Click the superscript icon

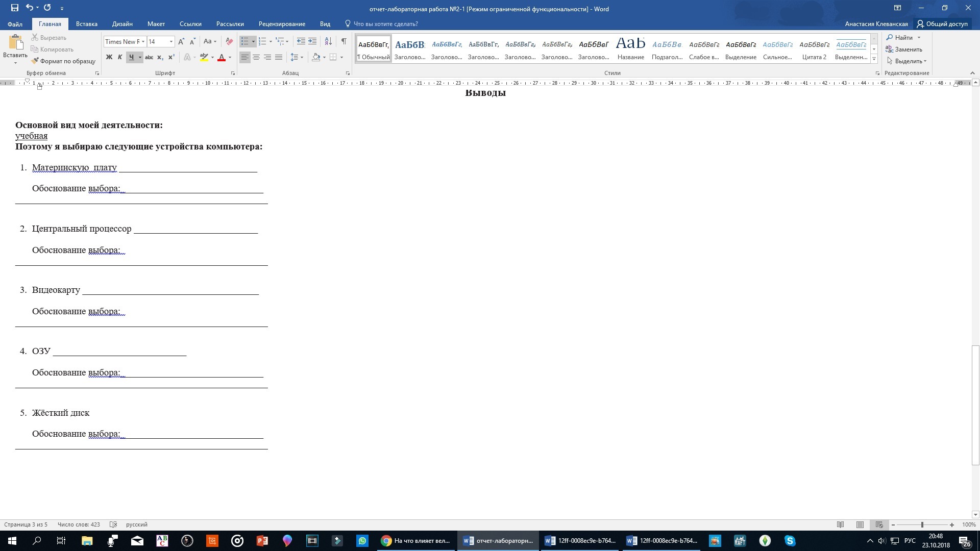click(x=171, y=57)
